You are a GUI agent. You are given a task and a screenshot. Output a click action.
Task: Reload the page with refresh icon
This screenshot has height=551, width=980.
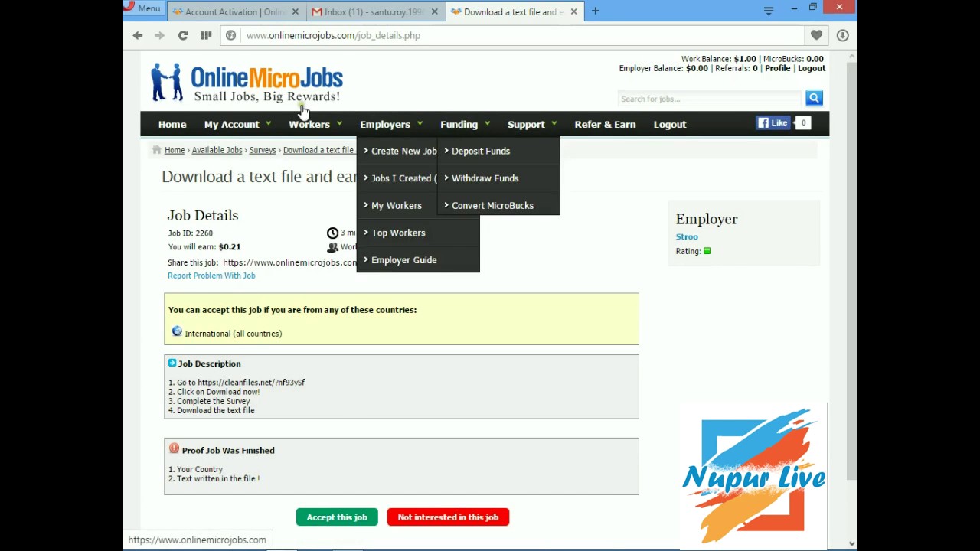point(183,35)
